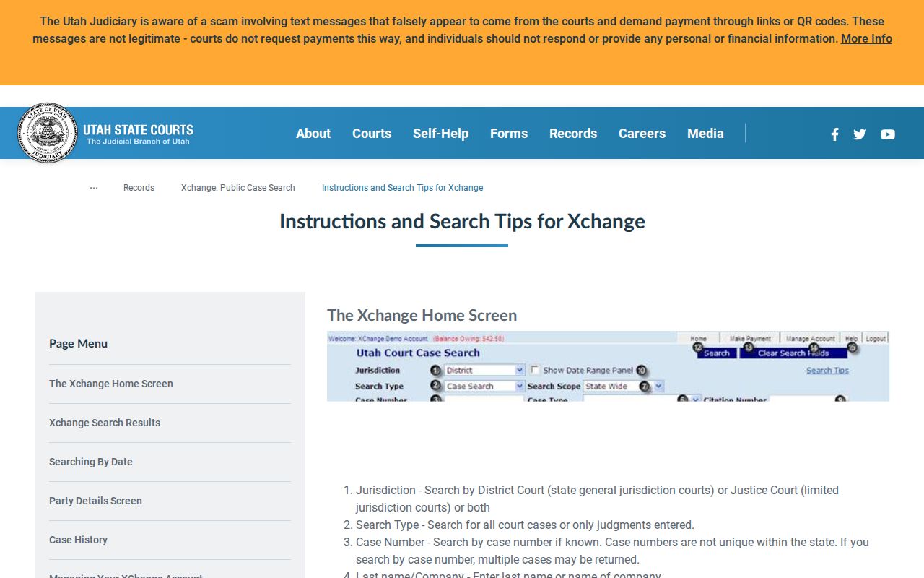Screen dimensions: 924x578
Task: Visit the Utah Courts Twitter profile
Action: 860,134
